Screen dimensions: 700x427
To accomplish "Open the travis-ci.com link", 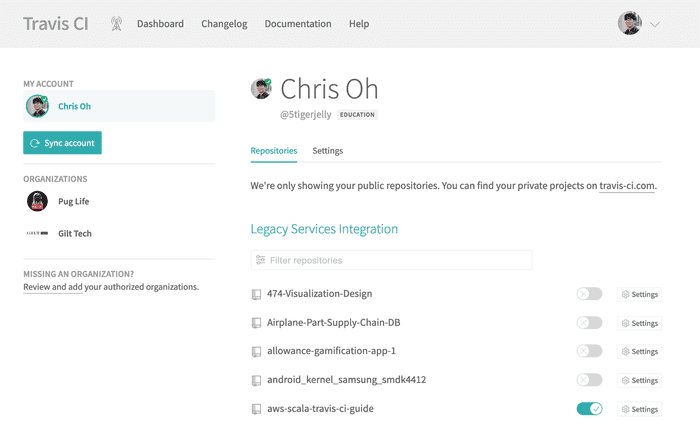I will tap(627, 186).
